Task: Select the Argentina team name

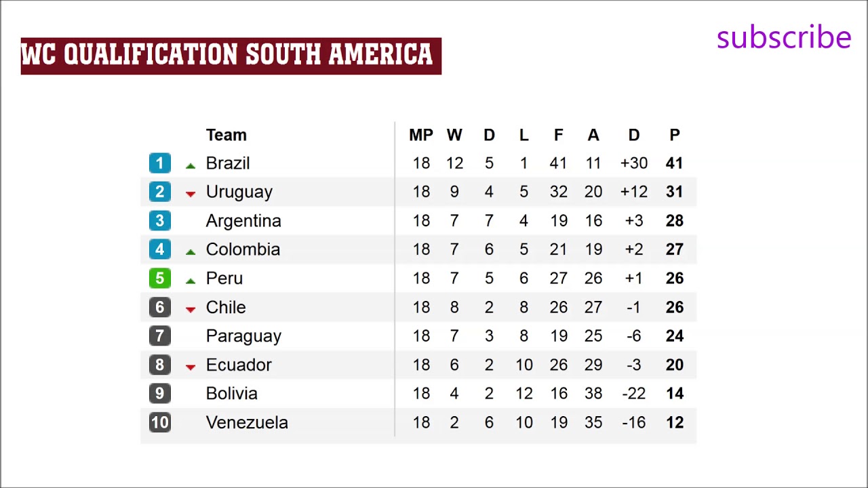Action: click(x=243, y=221)
